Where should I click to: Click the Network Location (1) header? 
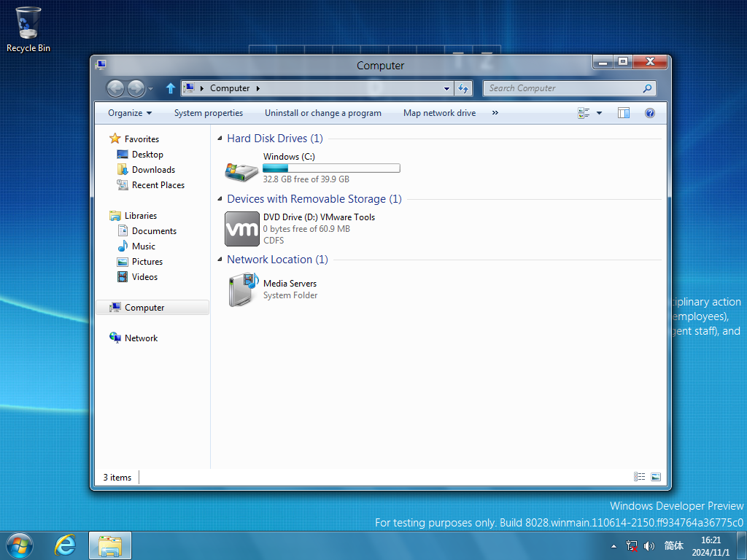coord(277,260)
